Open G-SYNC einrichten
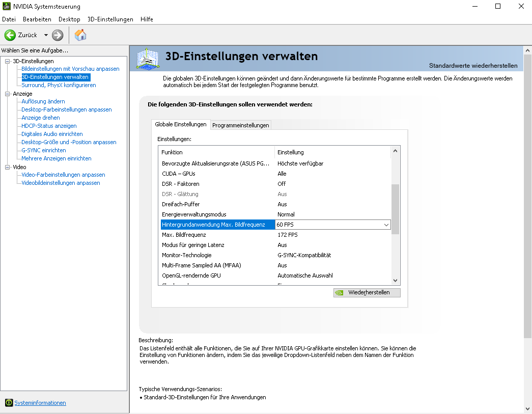532x414 pixels. point(44,150)
